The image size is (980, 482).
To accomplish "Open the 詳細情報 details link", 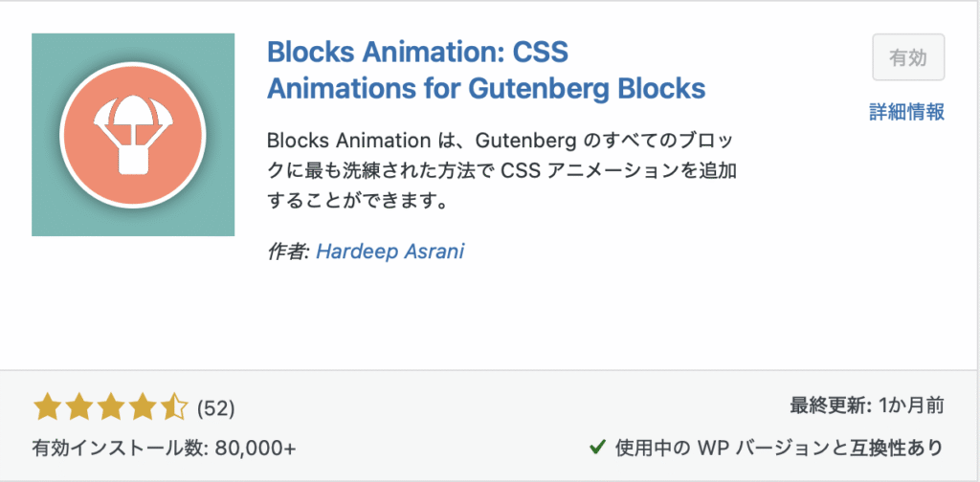I will [907, 112].
